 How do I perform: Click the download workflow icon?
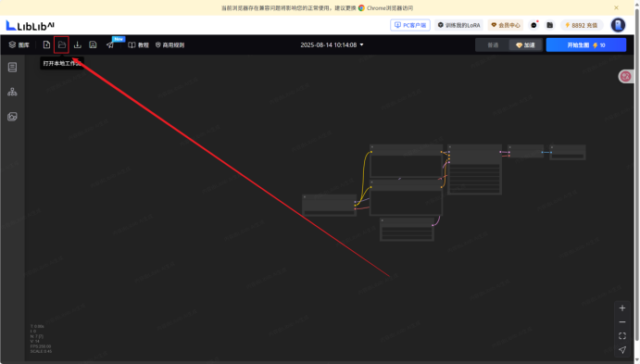tap(78, 44)
